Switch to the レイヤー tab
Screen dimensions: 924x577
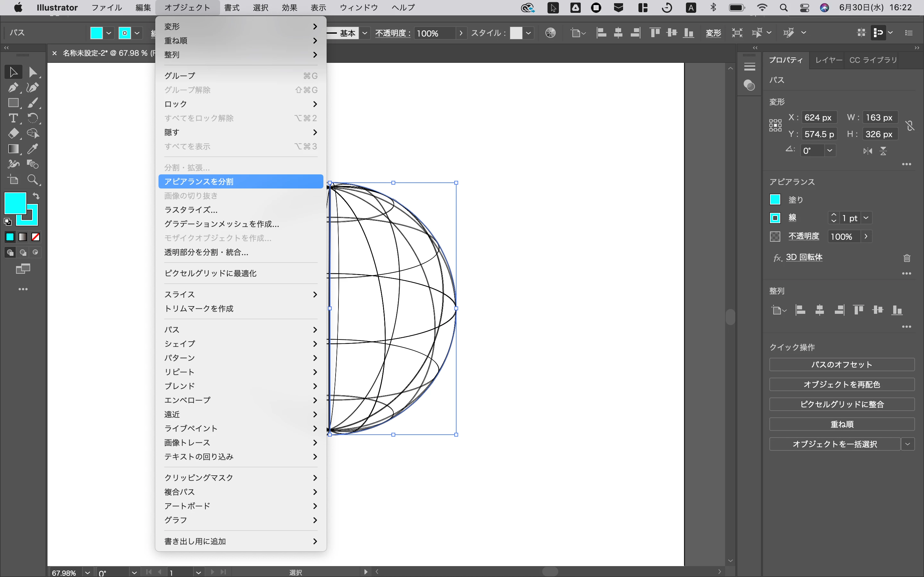tap(828, 60)
